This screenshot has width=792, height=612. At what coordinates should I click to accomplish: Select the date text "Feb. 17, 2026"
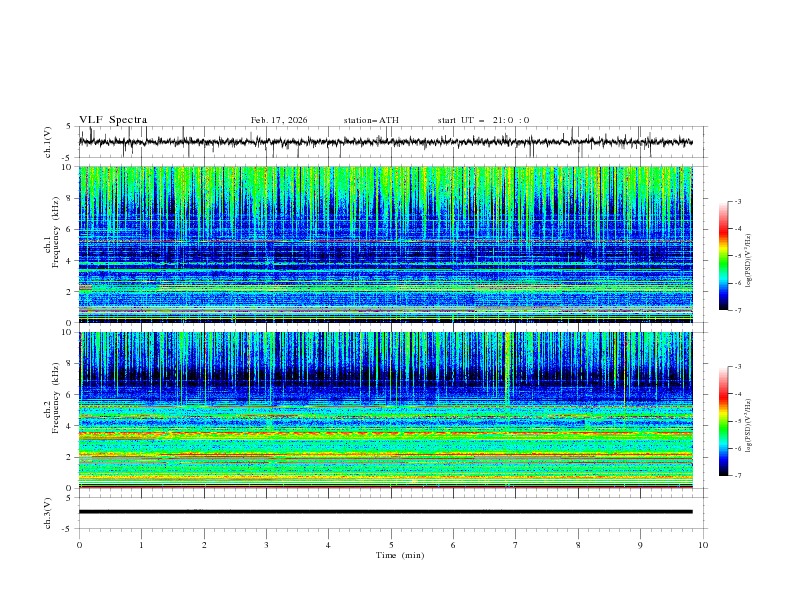279,120
